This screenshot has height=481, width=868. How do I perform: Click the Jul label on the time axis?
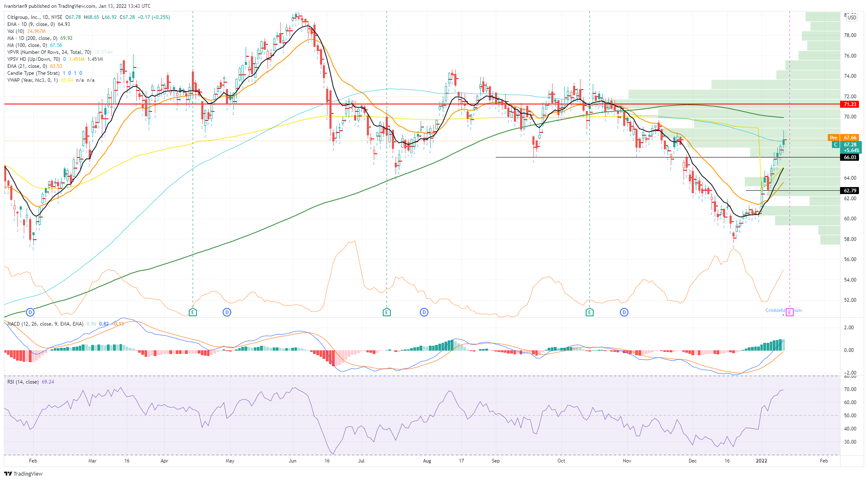point(361,461)
